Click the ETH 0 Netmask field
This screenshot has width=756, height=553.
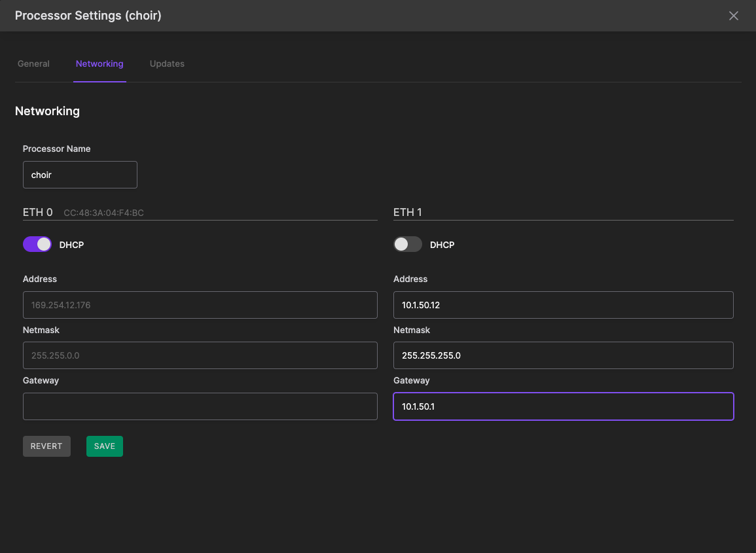pos(200,355)
